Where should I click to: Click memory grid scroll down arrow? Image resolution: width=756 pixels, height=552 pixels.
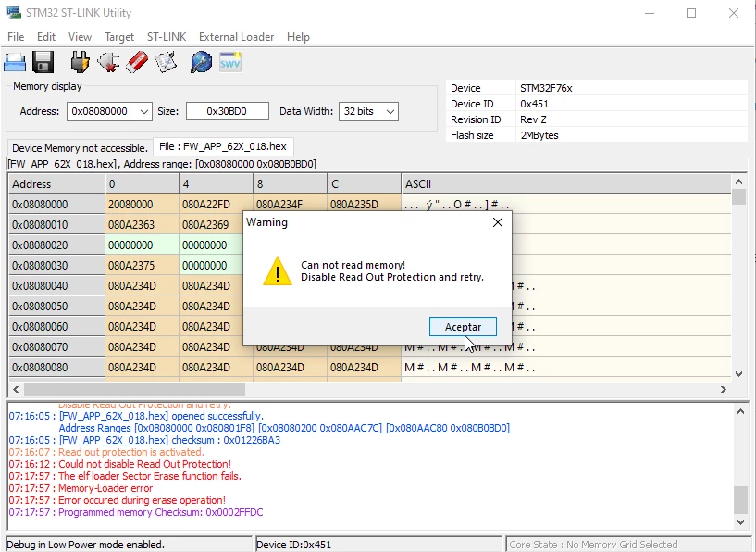pos(738,374)
